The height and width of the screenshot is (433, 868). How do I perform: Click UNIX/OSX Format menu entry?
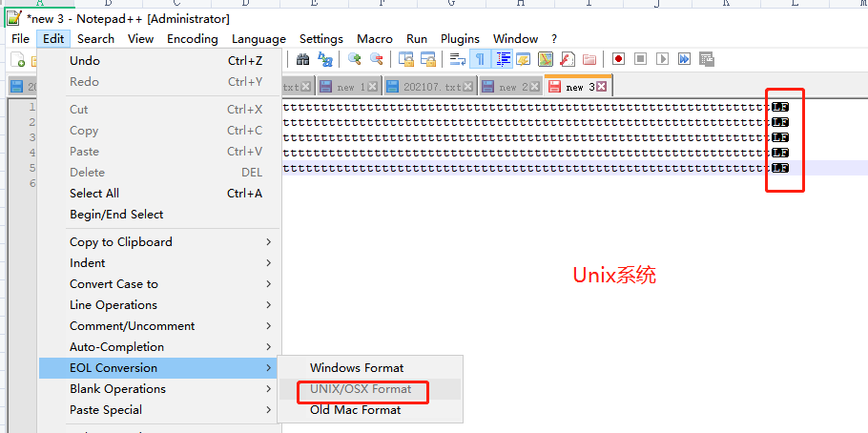[x=370, y=389]
